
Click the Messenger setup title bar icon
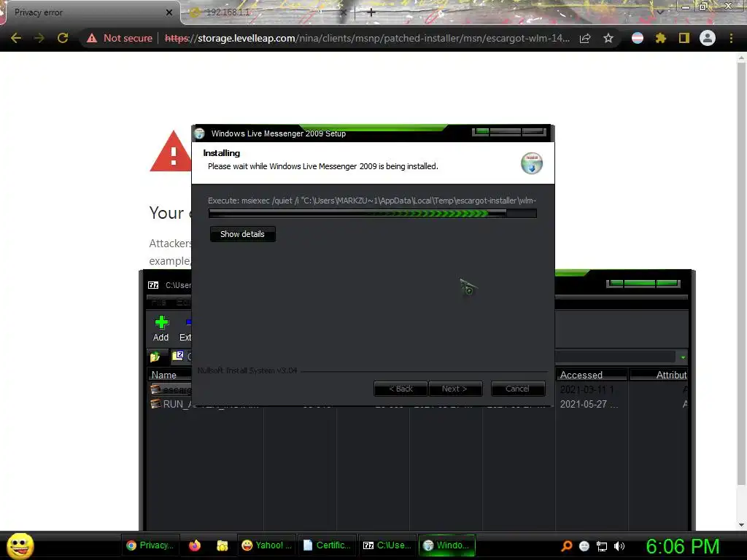tap(200, 133)
